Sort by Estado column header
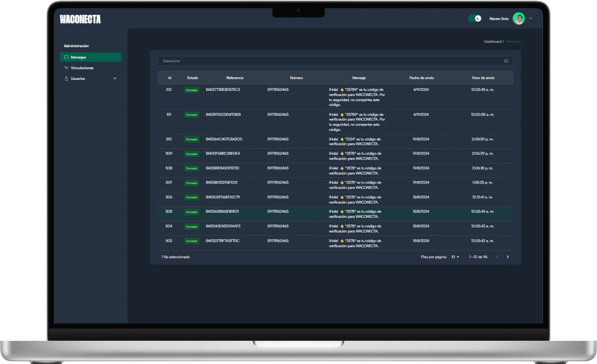597x364 pixels. (193, 78)
